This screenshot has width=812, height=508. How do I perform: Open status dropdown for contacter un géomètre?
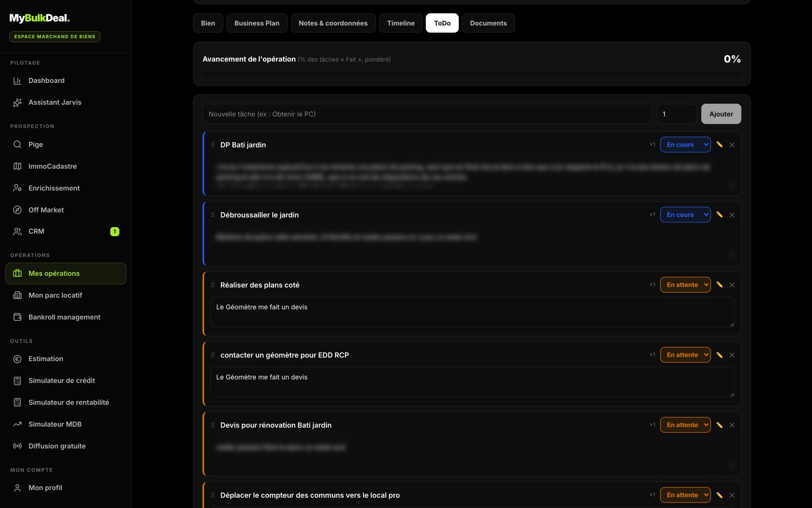point(685,355)
